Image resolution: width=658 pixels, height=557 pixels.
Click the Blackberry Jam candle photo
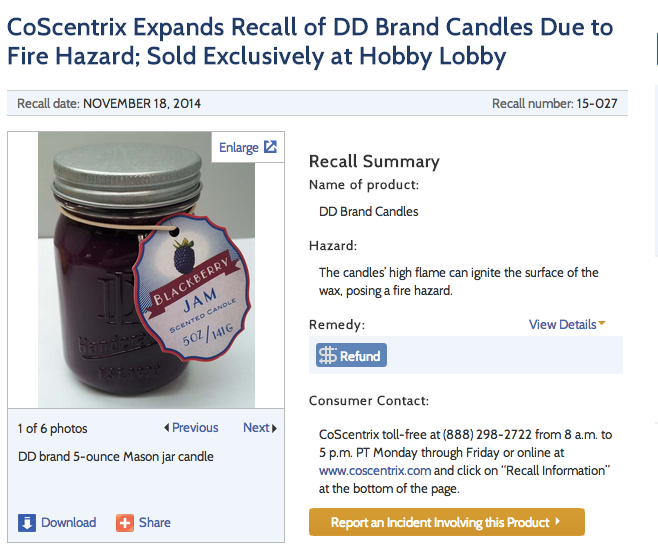[144, 270]
